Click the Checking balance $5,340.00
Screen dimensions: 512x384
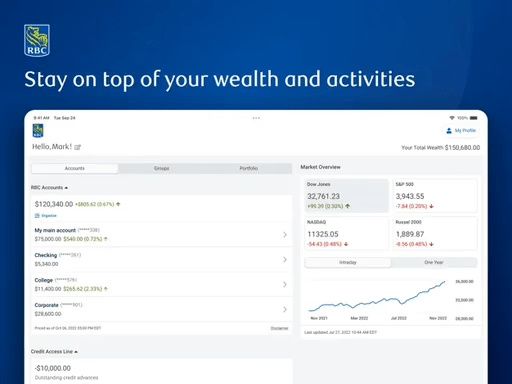(46, 264)
